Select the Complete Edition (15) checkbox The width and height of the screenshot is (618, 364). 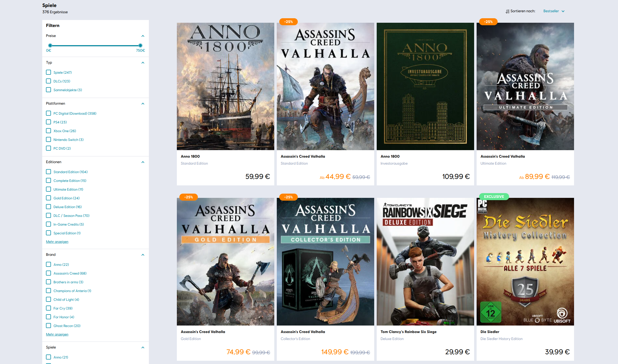(48, 180)
